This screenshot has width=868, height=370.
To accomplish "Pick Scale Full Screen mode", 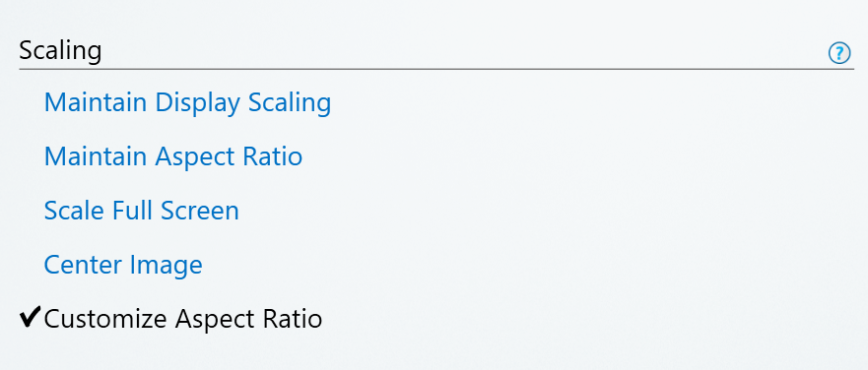I will pos(142,211).
